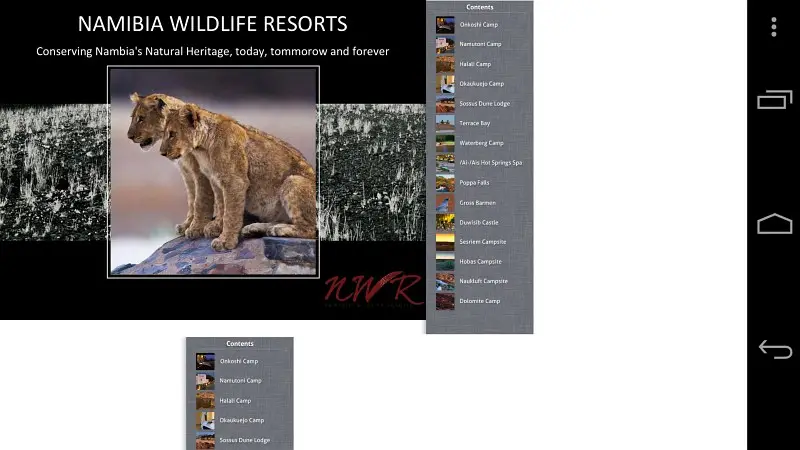Open 'Okaukuejo Camp' label in tall Contents panel

pyautogui.click(x=482, y=84)
